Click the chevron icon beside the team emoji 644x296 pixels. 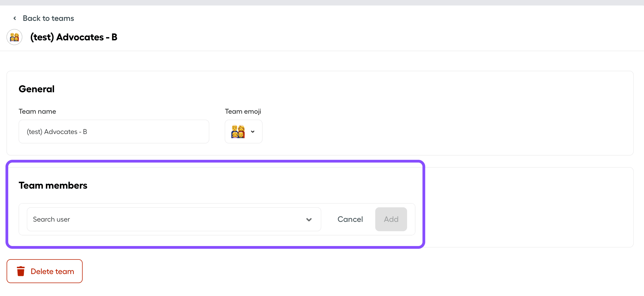[x=252, y=132]
